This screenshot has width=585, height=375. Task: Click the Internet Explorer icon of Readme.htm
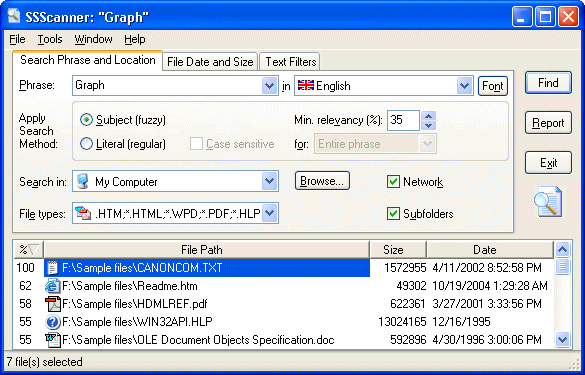point(53,286)
